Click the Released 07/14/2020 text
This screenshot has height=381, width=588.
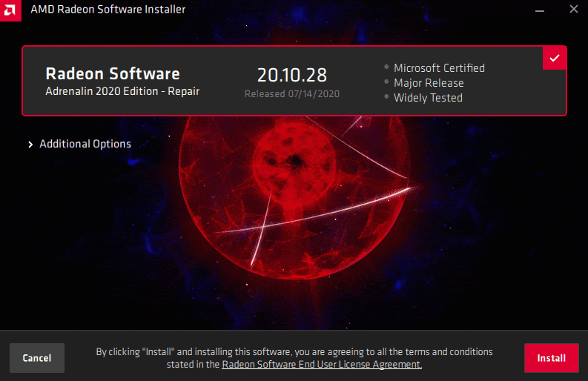pyautogui.click(x=291, y=93)
